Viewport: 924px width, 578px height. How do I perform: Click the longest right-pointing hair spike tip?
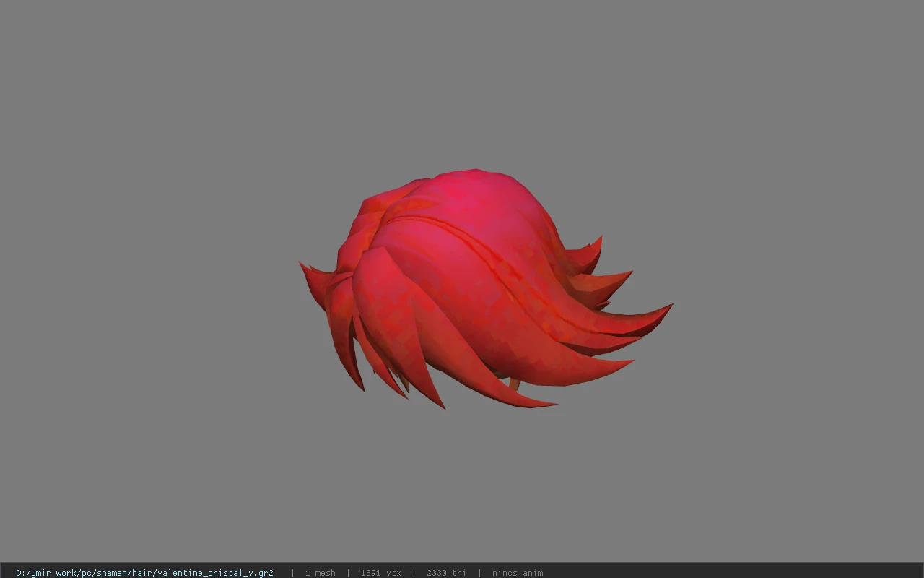[668, 307]
